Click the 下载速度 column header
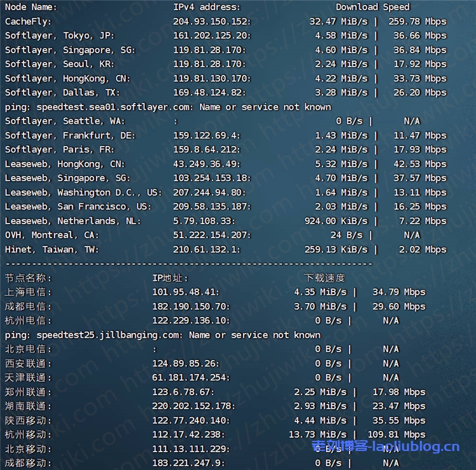Viewport: 476px width, 470px height. point(325,278)
